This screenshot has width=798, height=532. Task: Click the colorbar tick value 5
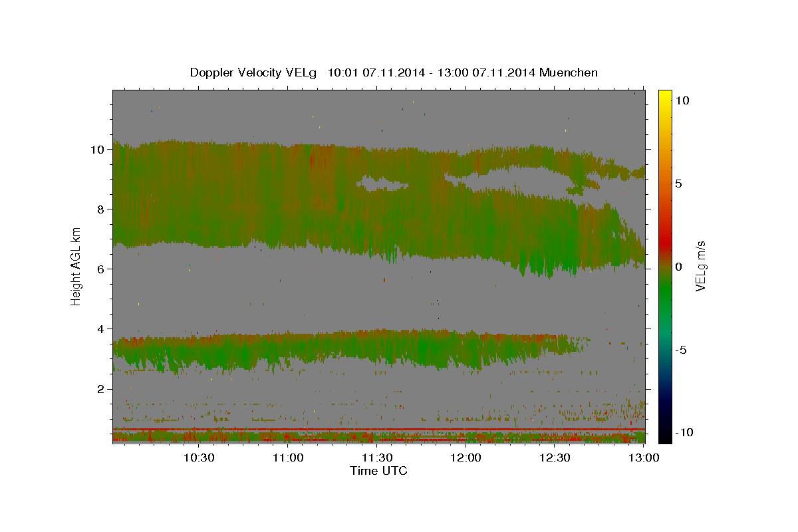click(679, 183)
